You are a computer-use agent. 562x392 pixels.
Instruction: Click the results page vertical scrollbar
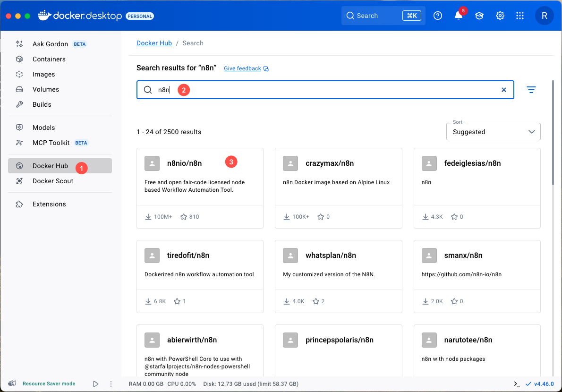[x=553, y=133]
